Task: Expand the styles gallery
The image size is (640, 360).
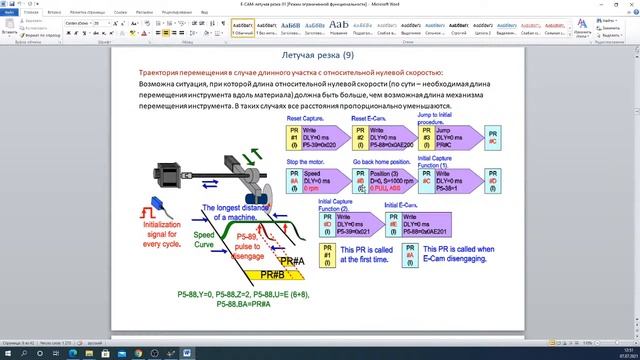Action: (570, 35)
